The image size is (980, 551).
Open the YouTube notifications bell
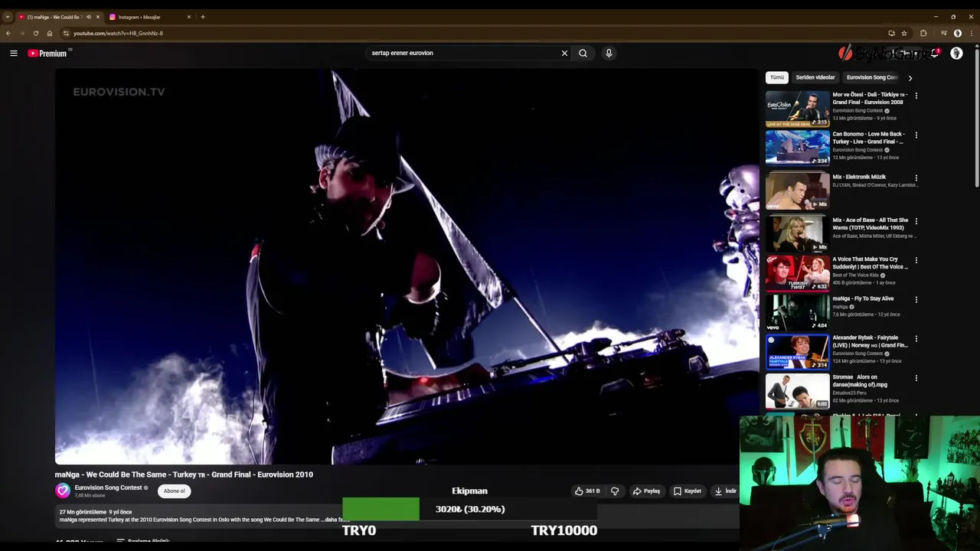pyautogui.click(x=935, y=53)
